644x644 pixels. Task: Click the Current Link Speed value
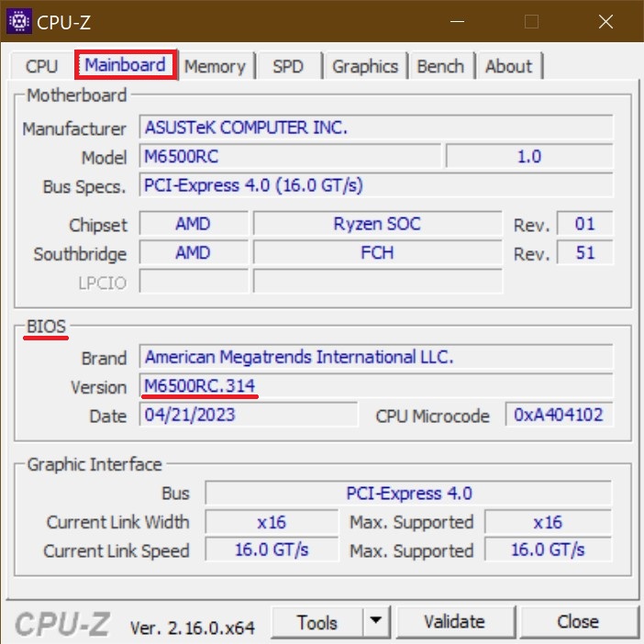pos(272,550)
